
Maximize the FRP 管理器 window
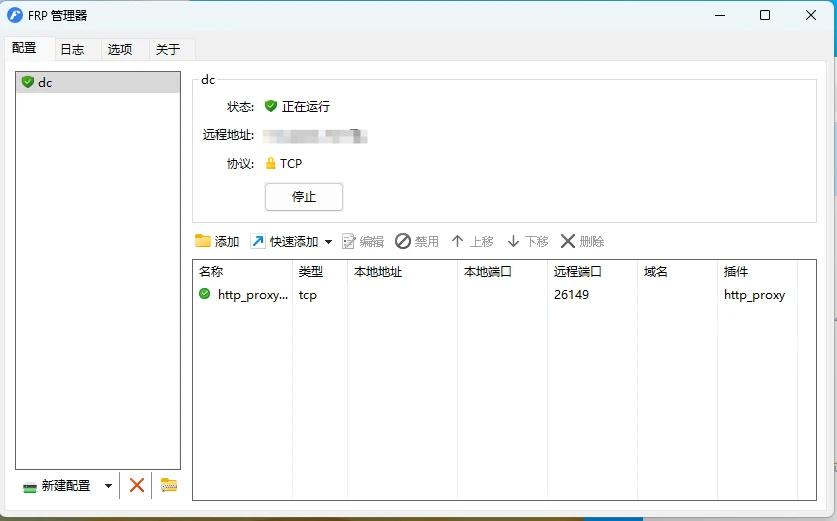click(x=765, y=15)
